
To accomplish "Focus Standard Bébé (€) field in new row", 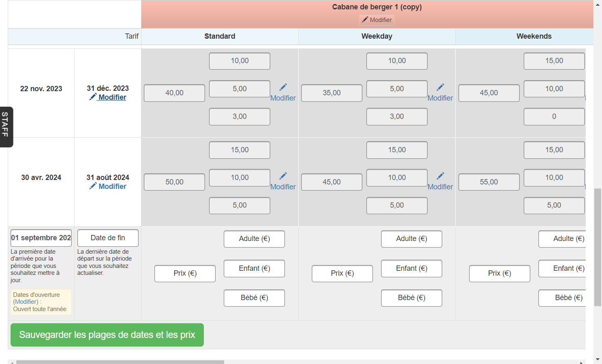I will (254, 298).
